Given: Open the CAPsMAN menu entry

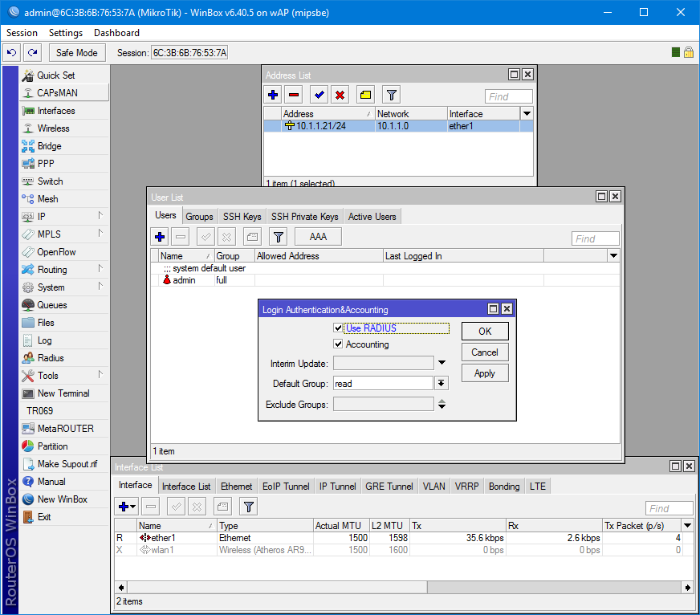Looking at the screenshot, I should click(64, 93).
